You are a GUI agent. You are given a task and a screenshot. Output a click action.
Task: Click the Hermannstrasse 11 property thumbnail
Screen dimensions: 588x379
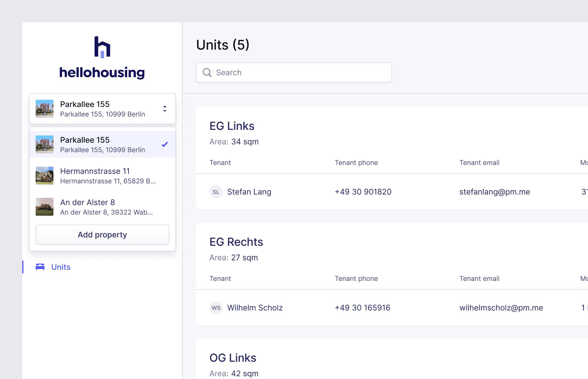[45, 176]
